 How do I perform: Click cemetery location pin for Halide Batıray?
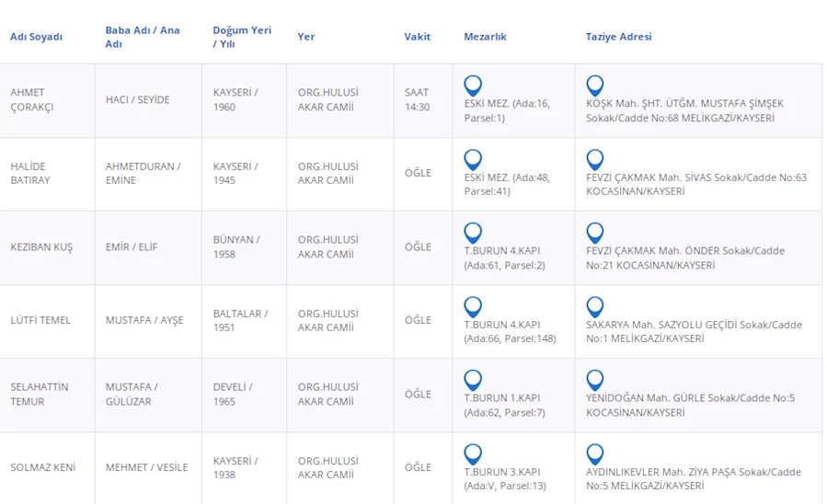pos(473,159)
